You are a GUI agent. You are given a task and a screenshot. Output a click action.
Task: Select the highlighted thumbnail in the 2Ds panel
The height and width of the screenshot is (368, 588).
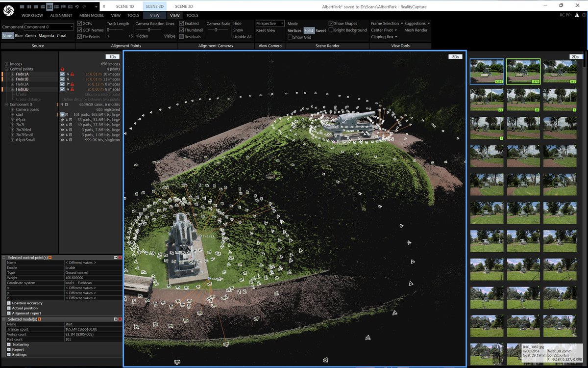(x=523, y=71)
